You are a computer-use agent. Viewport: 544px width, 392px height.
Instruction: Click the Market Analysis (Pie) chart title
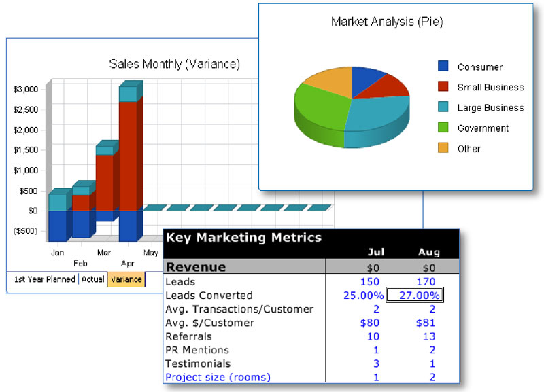click(x=387, y=22)
